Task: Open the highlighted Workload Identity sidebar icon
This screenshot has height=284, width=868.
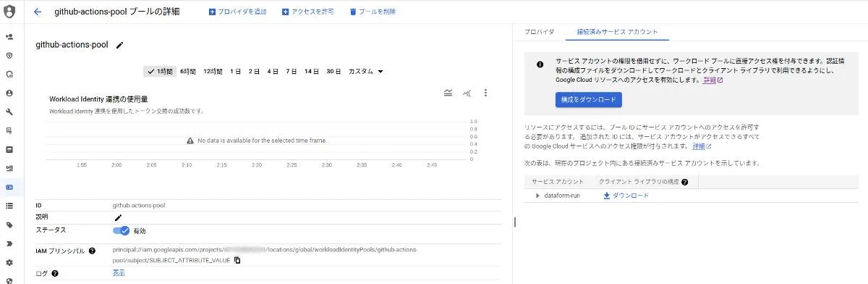Action: tap(9, 187)
